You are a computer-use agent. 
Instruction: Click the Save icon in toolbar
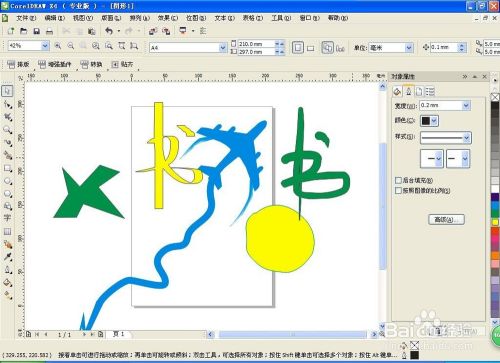(36, 31)
